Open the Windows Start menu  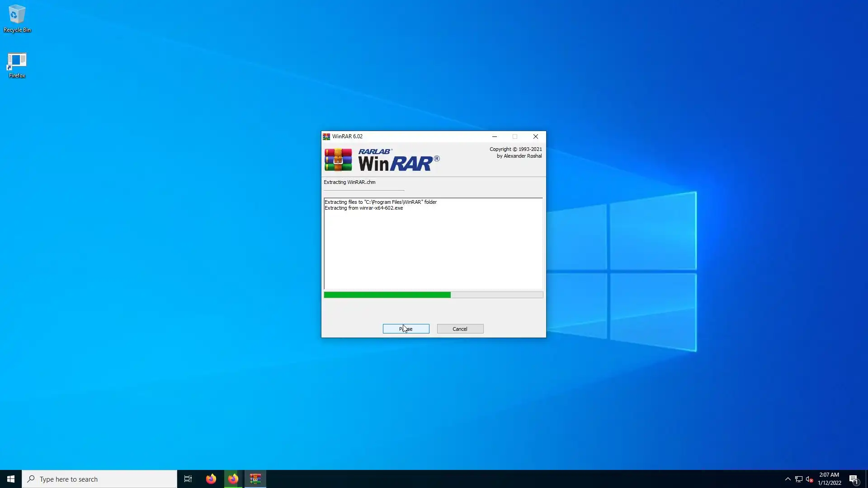coord(11,479)
